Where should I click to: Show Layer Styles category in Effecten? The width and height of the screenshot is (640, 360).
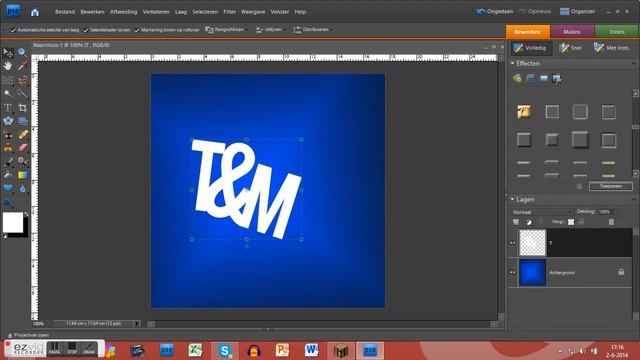(x=530, y=78)
